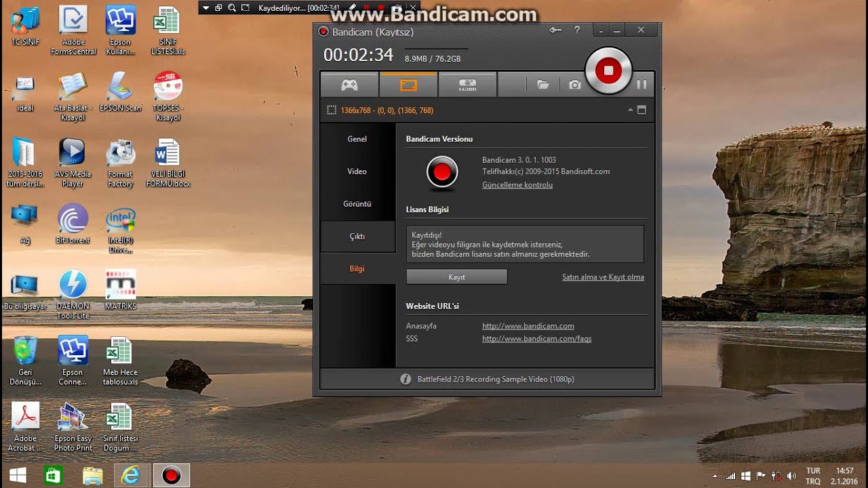Viewport: 868px width, 488px height.
Task: Launch Format Factory from desktop
Action: pos(121,163)
